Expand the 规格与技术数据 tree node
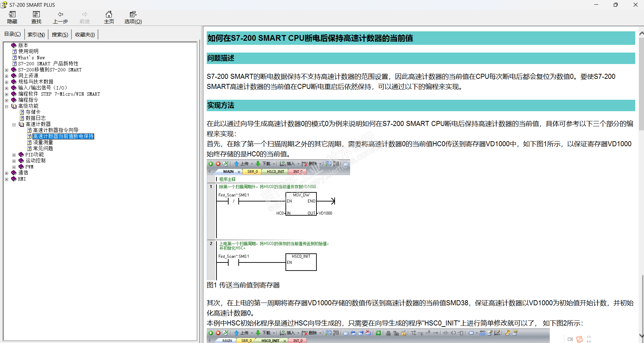The width and height of the screenshot is (644, 343). (x=7, y=82)
